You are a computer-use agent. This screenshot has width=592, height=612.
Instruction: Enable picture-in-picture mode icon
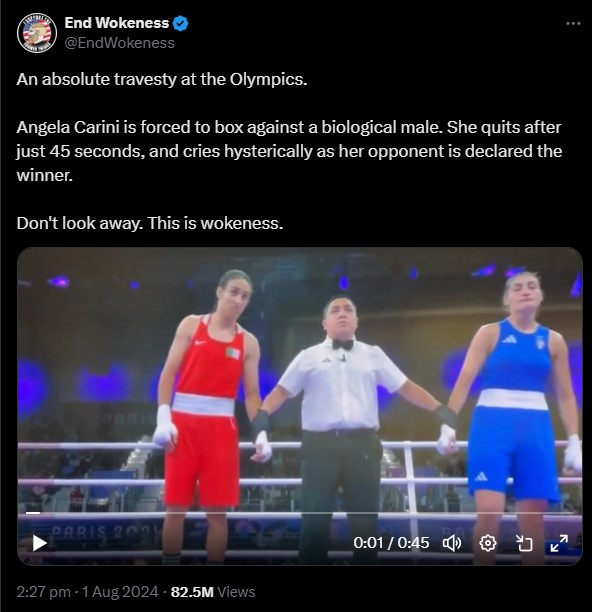[x=524, y=543]
